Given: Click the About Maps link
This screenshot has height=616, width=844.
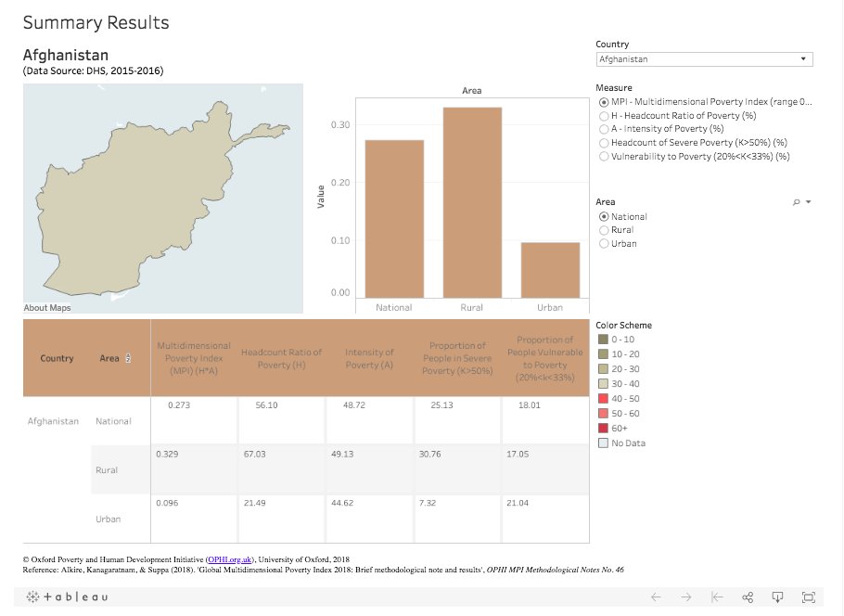Looking at the screenshot, I should (46, 307).
